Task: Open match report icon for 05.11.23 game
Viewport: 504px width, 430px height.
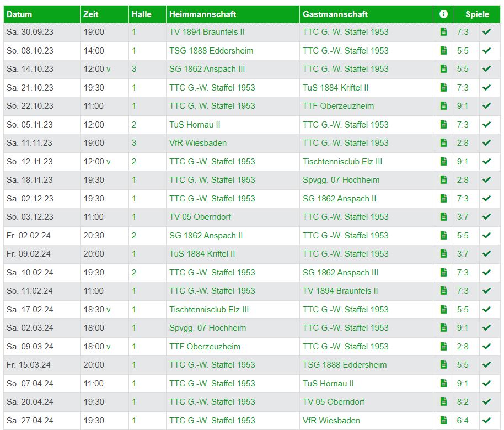Action: pyautogui.click(x=443, y=125)
